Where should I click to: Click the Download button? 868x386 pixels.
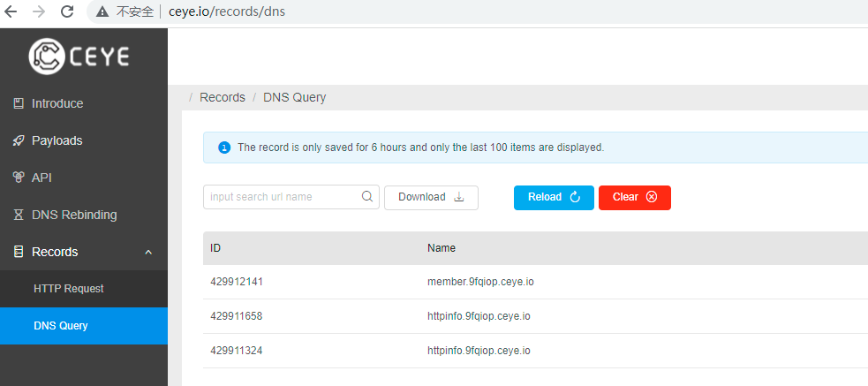(x=431, y=197)
